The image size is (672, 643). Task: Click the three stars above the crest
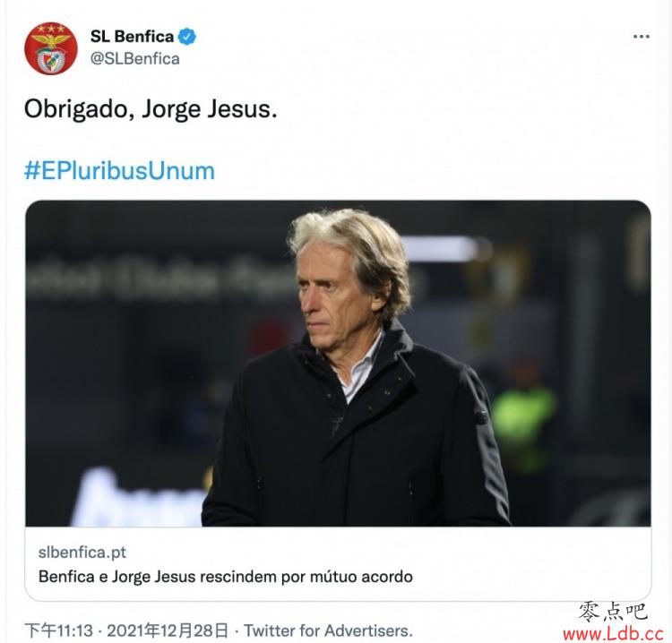[x=51, y=30]
